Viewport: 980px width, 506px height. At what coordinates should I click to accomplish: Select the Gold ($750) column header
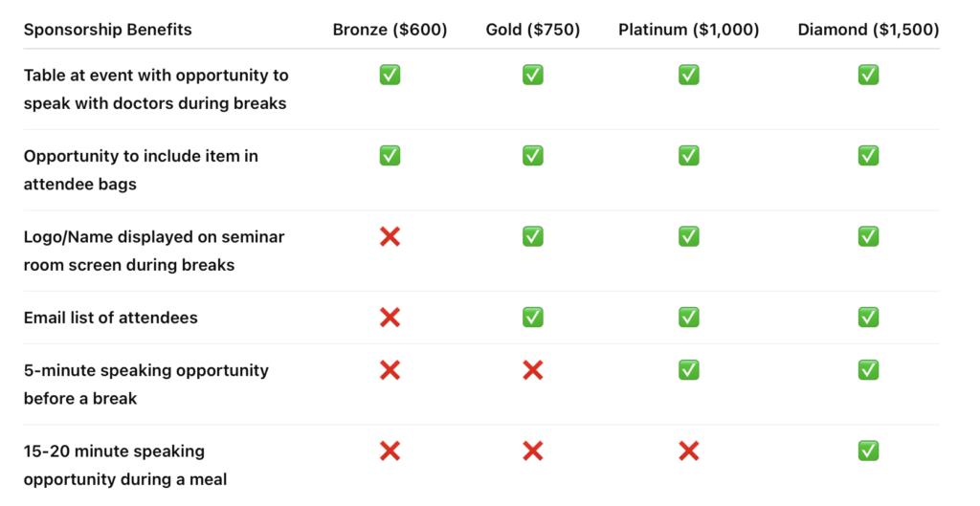[x=532, y=30]
